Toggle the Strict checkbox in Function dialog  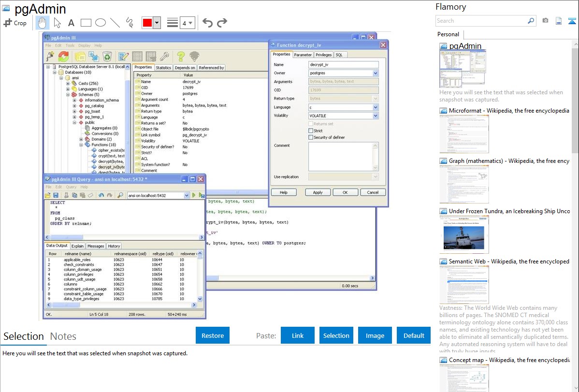pos(311,131)
